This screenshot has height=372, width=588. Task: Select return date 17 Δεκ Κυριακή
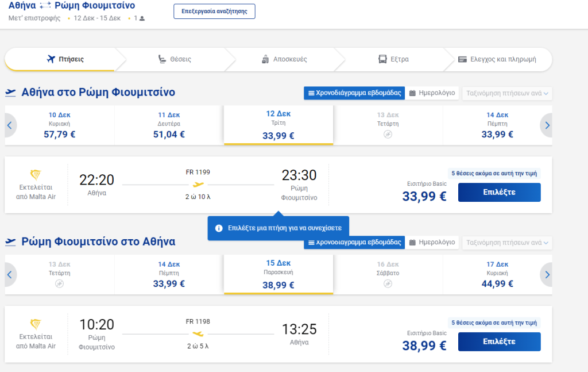(x=497, y=275)
